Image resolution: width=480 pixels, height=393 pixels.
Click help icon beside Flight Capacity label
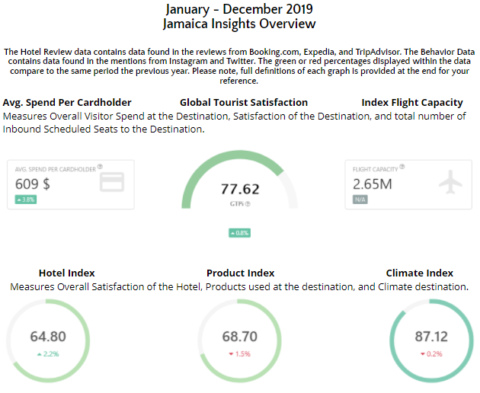point(402,167)
